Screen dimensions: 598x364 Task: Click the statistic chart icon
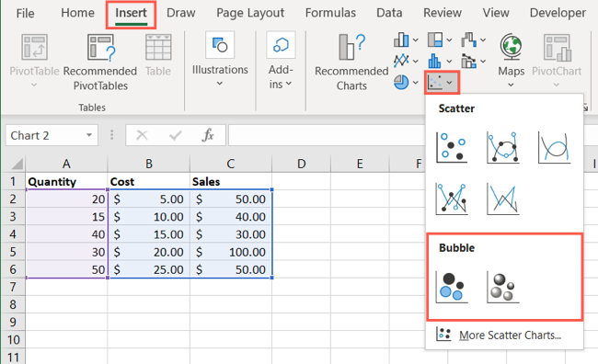click(435, 61)
